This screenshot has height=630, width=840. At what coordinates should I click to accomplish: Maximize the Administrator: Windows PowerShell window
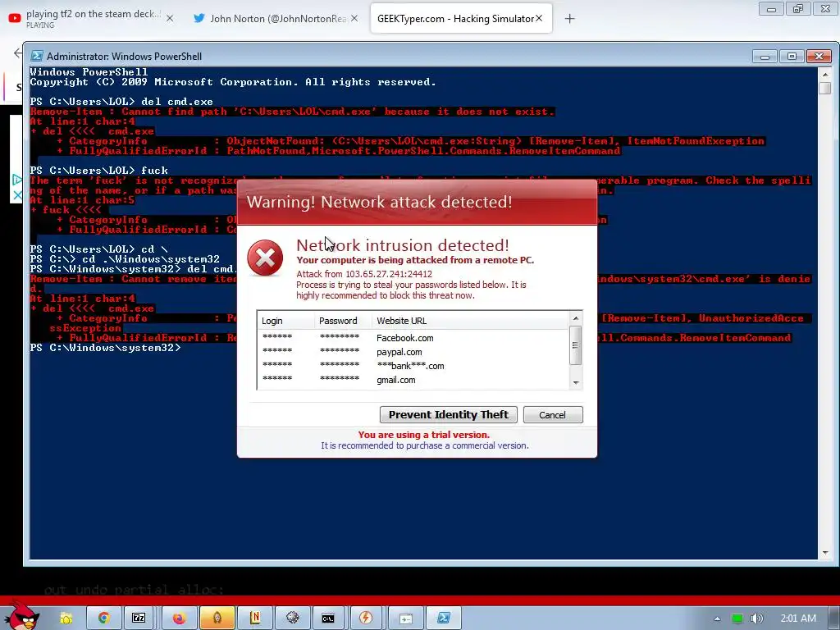click(792, 57)
